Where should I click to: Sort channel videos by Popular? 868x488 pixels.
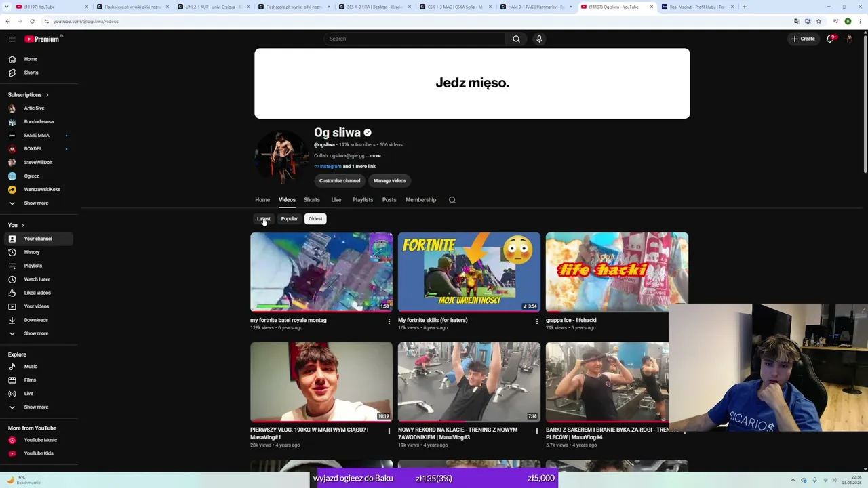pos(290,219)
